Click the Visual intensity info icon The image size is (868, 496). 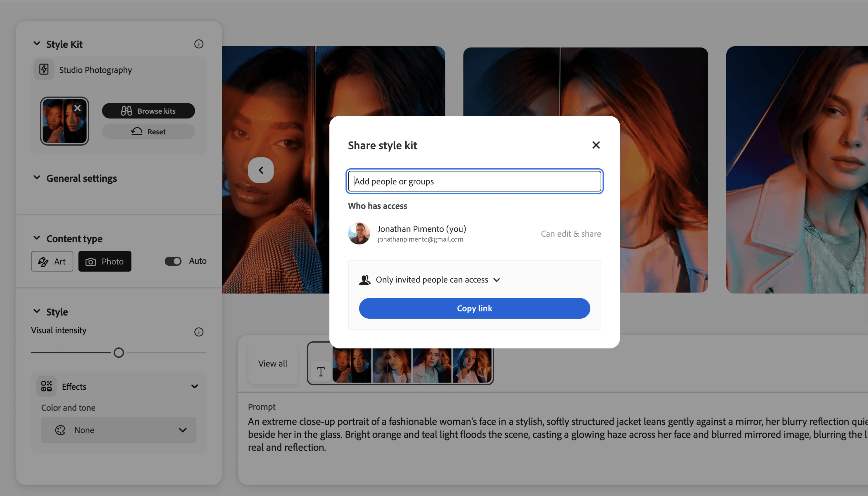point(199,332)
